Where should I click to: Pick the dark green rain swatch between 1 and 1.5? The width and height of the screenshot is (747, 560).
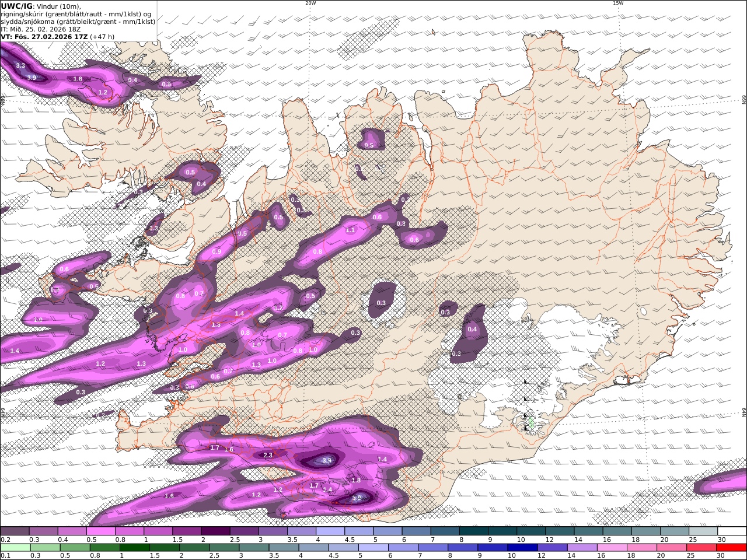point(134,548)
